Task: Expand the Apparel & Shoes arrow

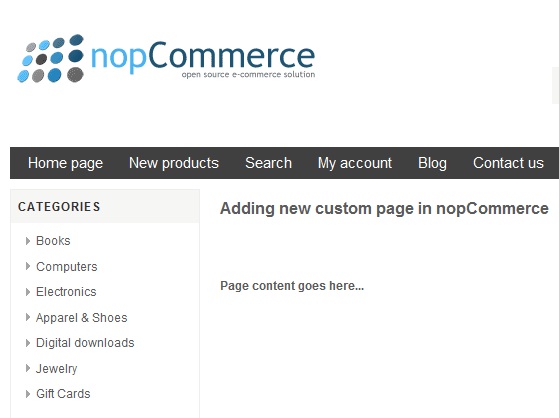Action: (x=28, y=317)
